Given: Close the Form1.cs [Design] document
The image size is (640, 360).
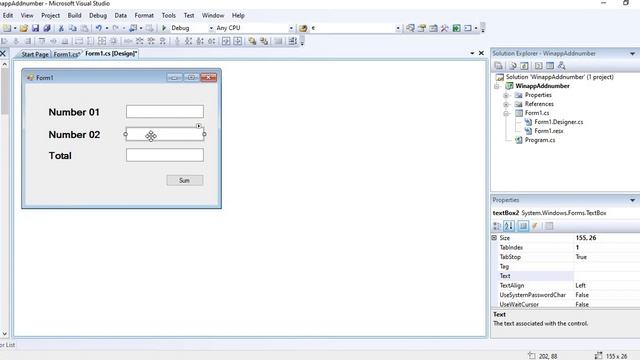Looking at the screenshot, I should 481,53.
